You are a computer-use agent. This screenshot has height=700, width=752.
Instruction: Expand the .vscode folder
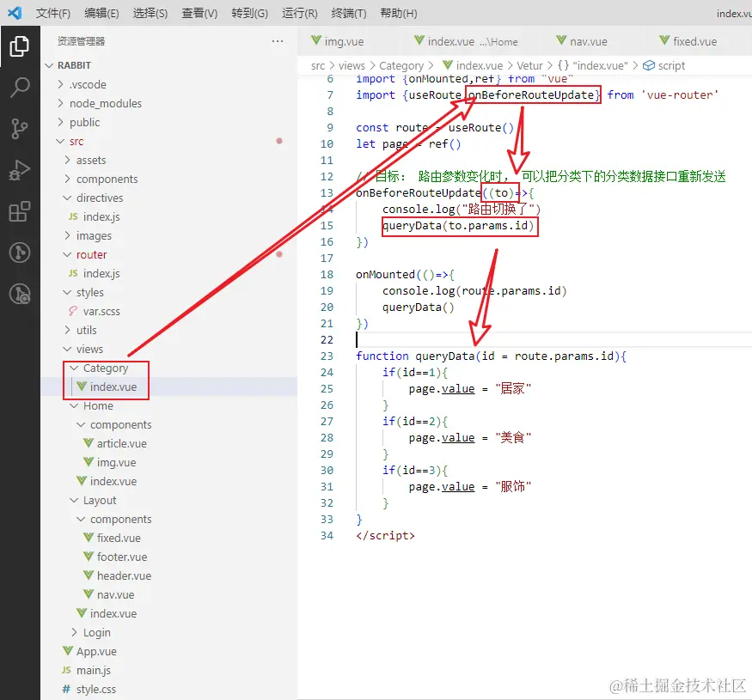60,84
